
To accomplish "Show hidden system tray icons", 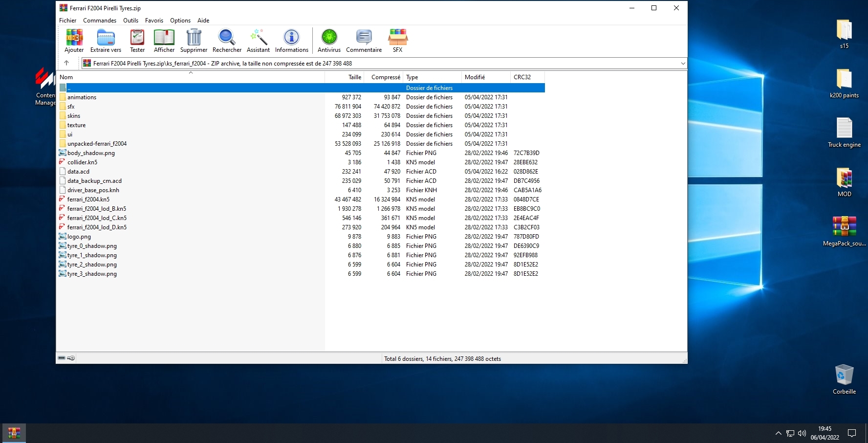I will point(778,433).
